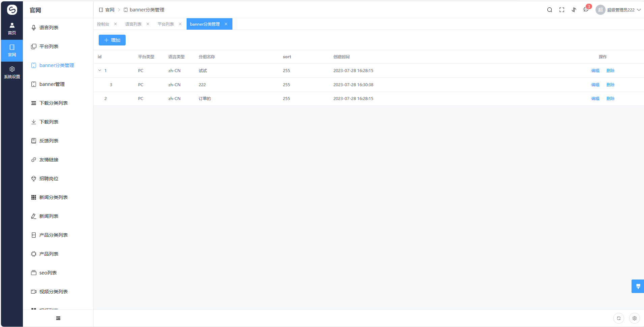Delete the 试试 row
The height and width of the screenshot is (327, 644).
point(610,70)
